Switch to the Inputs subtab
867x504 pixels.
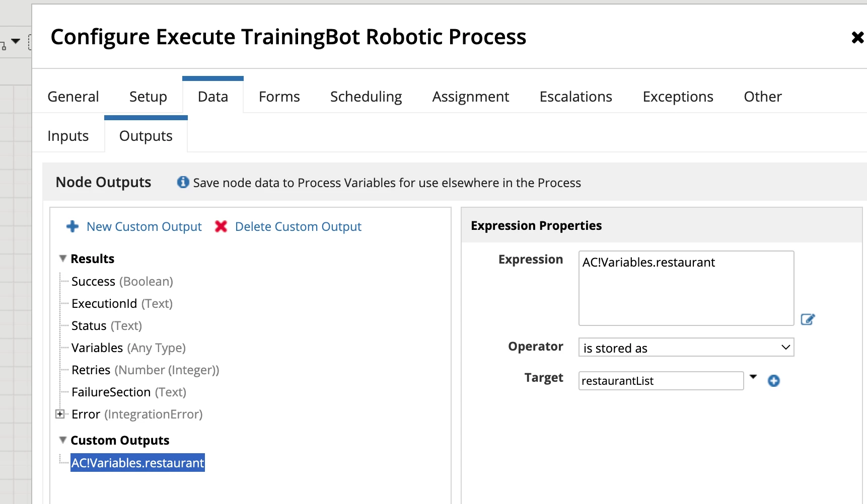[x=68, y=136]
